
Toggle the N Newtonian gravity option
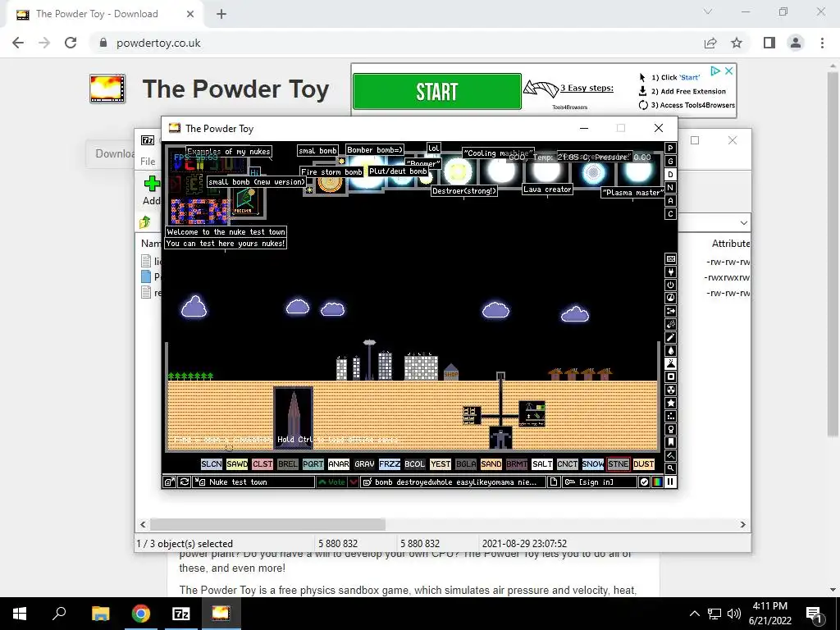click(670, 188)
